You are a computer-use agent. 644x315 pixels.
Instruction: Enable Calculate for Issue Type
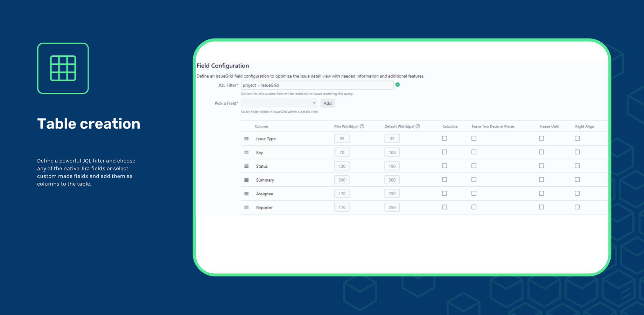(444, 138)
